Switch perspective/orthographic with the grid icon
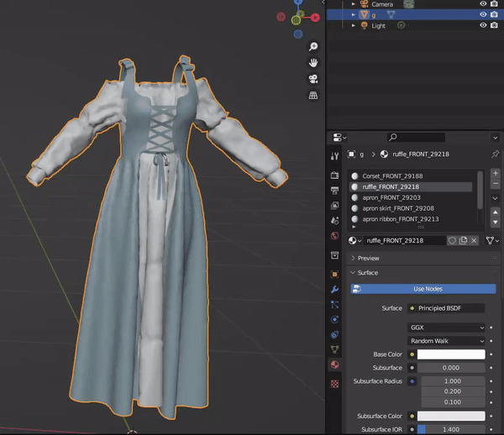 [x=313, y=96]
